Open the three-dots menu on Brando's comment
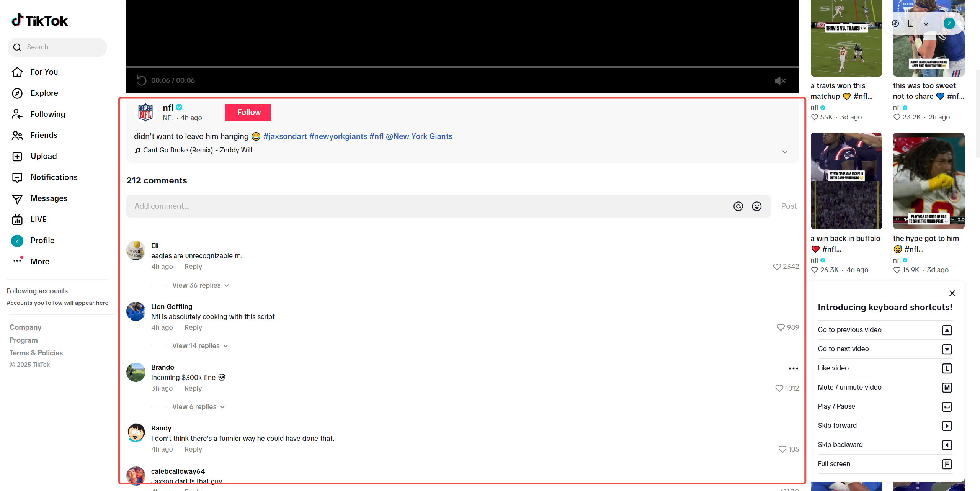 pos(793,368)
